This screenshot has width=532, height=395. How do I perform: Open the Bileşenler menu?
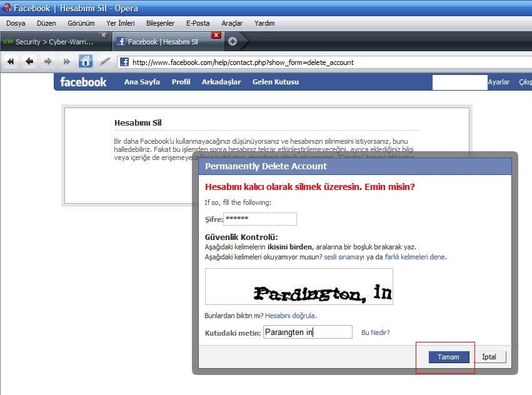[160, 23]
